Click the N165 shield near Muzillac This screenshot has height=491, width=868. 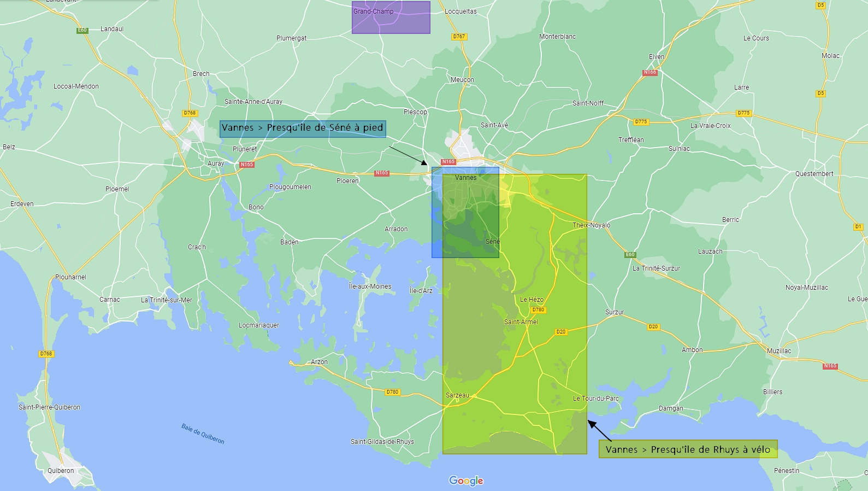click(830, 366)
